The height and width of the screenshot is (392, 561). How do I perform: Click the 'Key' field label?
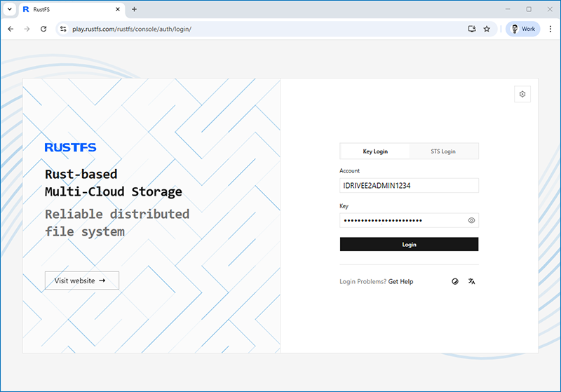[344, 206]
